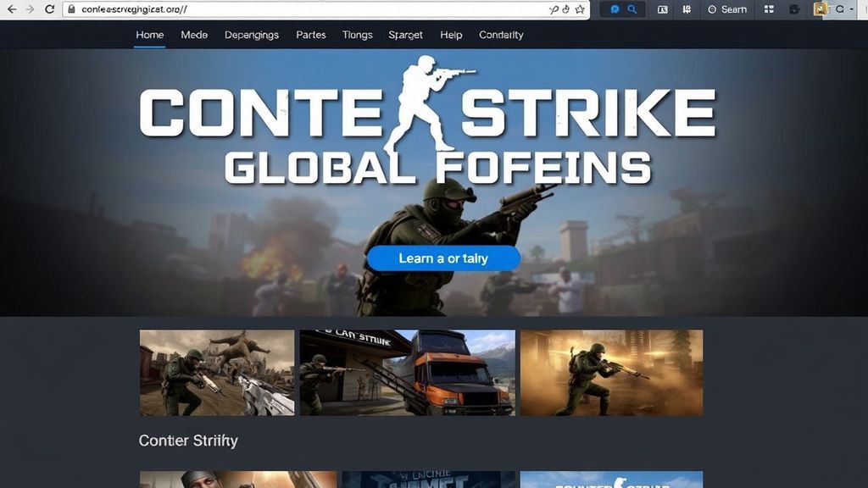The image size is (868, 488).
Task: Open the Help navigation item
Action: (x=451, y=35)
